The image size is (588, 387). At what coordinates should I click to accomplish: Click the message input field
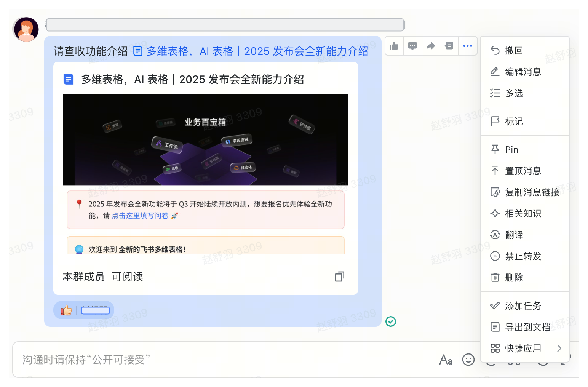[x=228, y=360]
